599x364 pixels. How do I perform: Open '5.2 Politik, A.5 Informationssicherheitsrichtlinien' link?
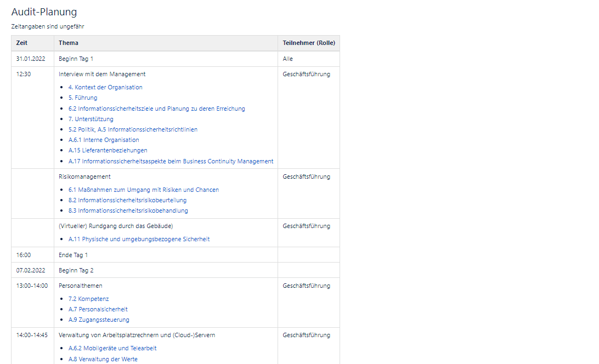[x=133, y=129]
